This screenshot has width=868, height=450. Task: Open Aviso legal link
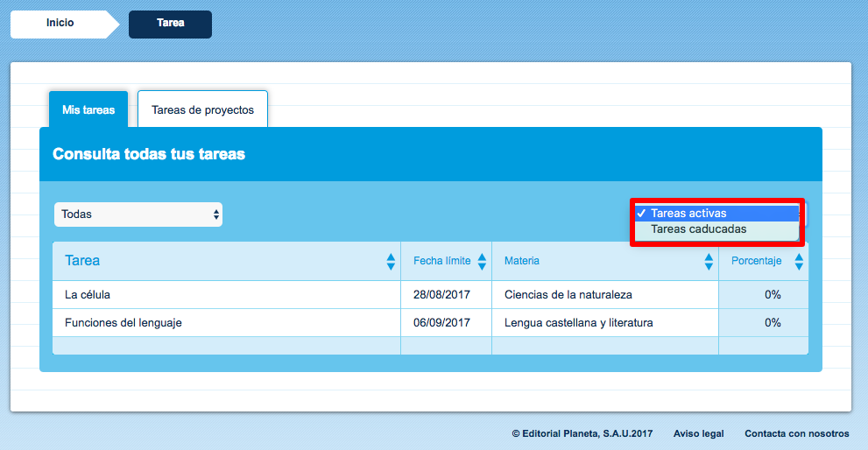pyautogui.click(x=698, y=433)
